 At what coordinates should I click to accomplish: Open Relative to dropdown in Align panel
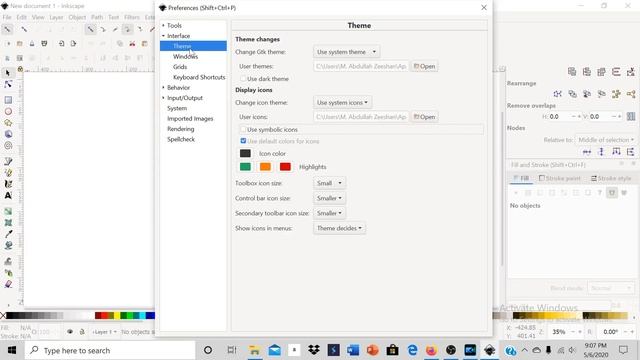click(606, 140)
